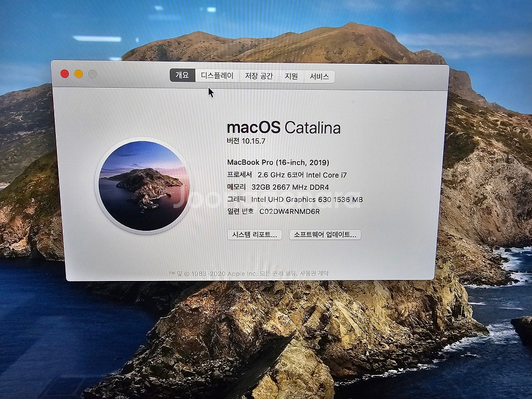Screen dimensions: 532x399
Task: Minimize the window with the yellow button
Action: (78, 74)
